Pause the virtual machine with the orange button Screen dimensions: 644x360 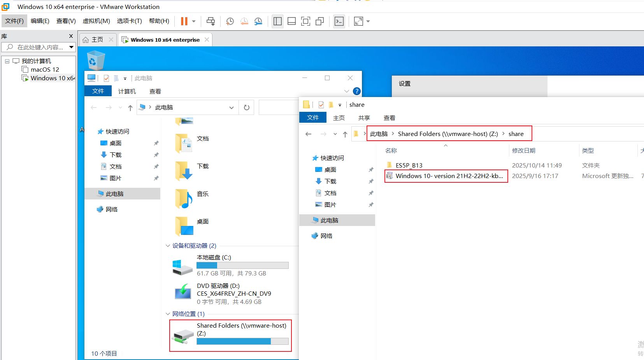pyautogui.click(x=184, y=21)
